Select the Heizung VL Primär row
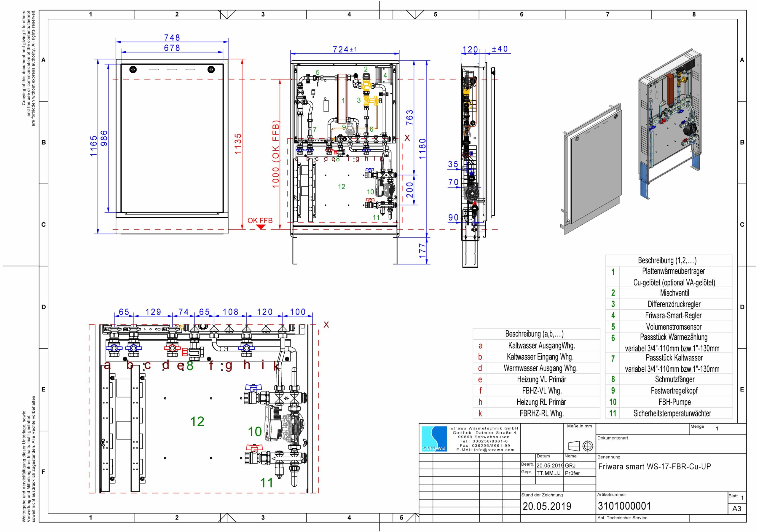The image size is (759, 532). coord(537,379)
